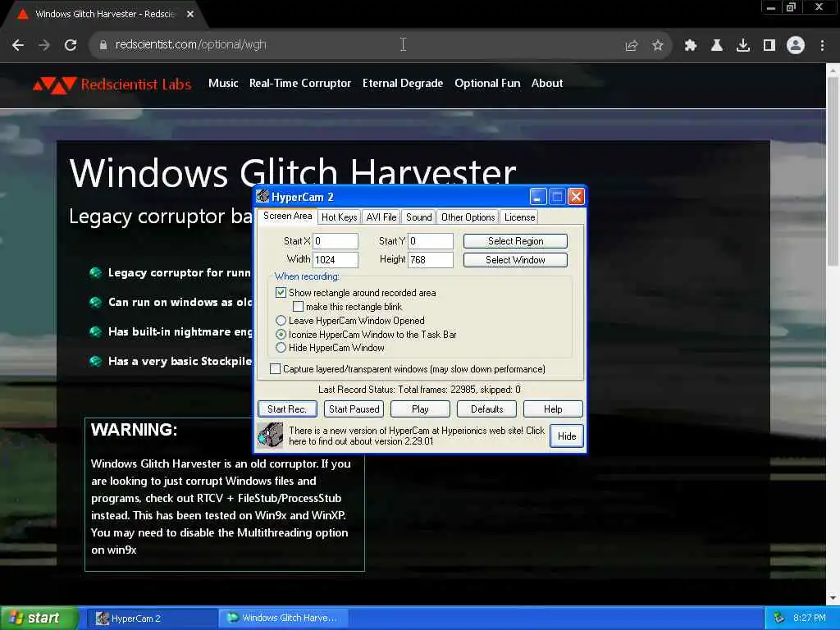Go back using the Chrome back arrow

(18, 45)
